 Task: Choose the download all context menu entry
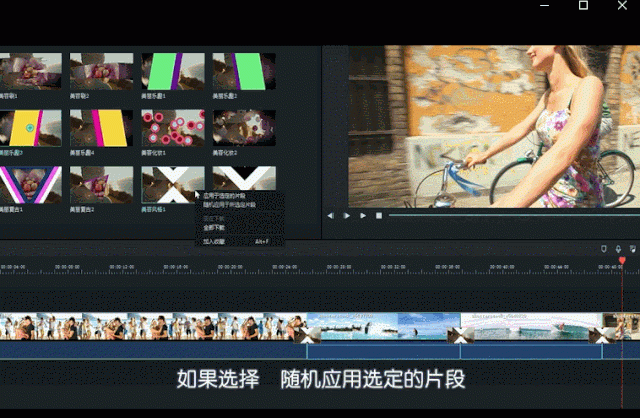214,228
